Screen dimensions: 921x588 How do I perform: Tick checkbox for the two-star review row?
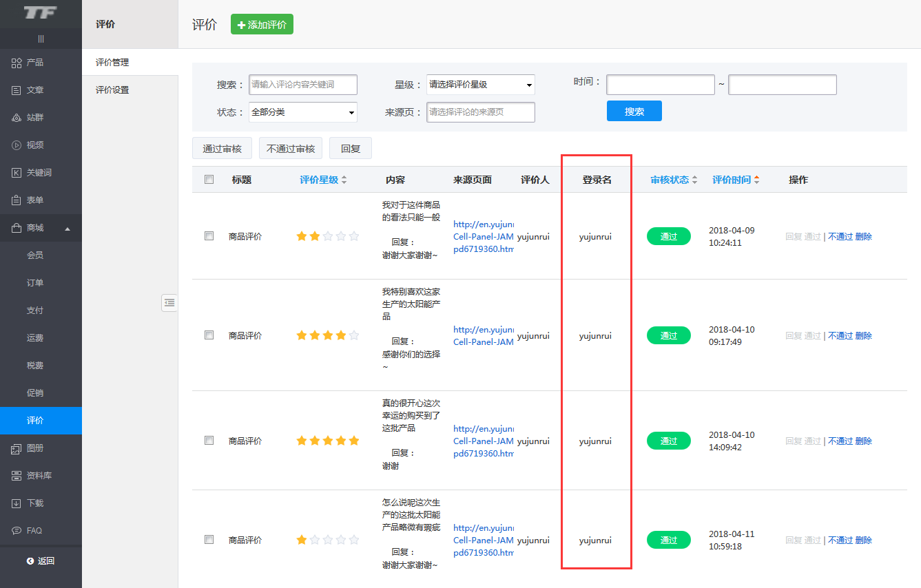[x=209, y=236]
